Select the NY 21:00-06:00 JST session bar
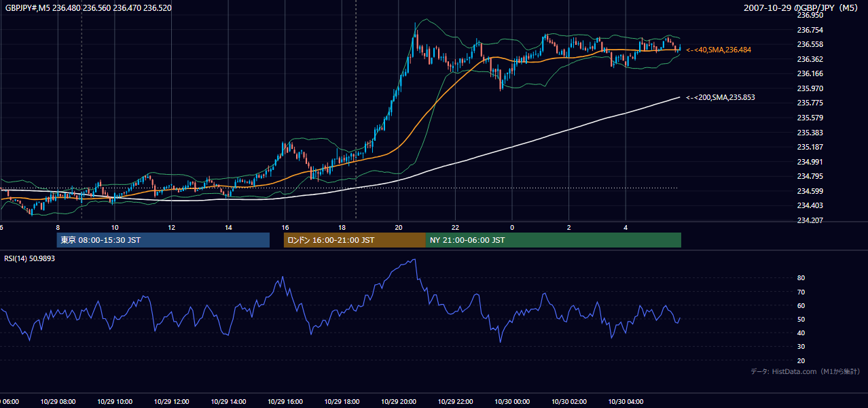The height and width of the screenshot is (408, 868). coord(554,240)
